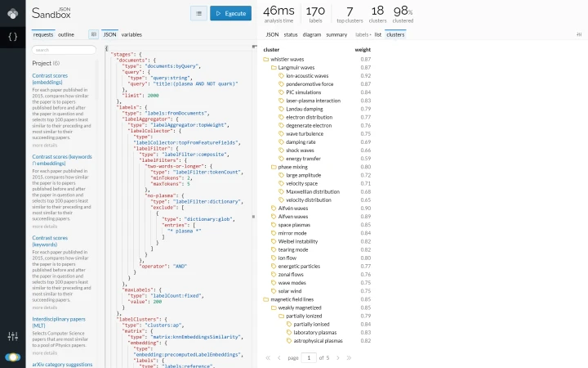Viewport: 588px width, 368px height.
Task: Open the labels dropdown
Action: 363,34
